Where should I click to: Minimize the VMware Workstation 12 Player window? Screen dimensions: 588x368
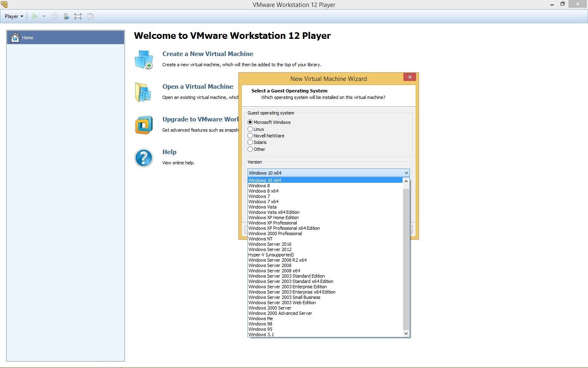[552, 4]
